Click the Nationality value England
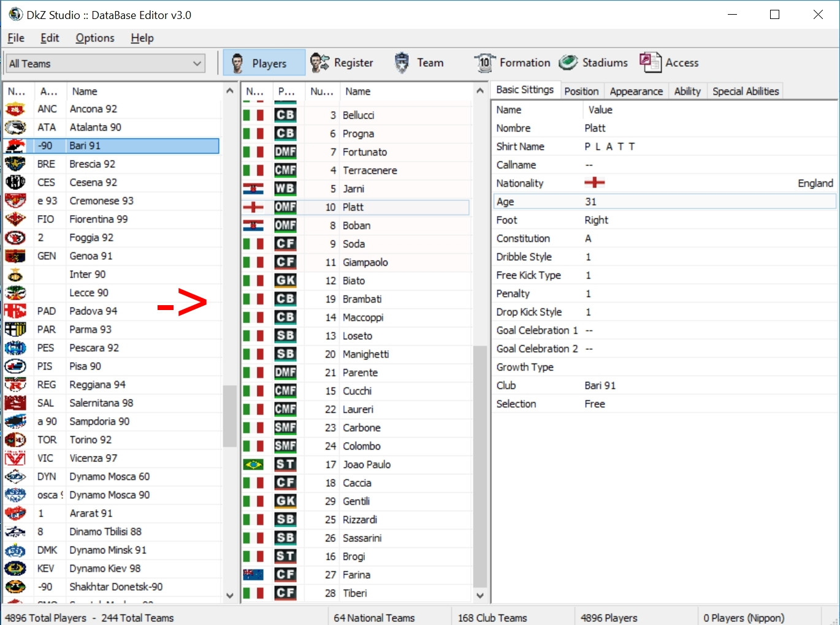Screen dimensions: 840x625 815,183
